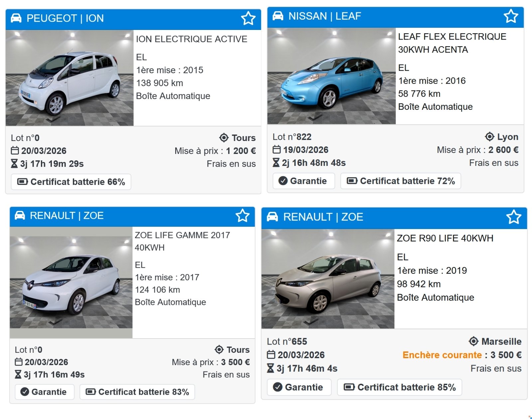Click the car icon beside Nissan Leaf
Screen dimensions: 532x419
(278, 16)
